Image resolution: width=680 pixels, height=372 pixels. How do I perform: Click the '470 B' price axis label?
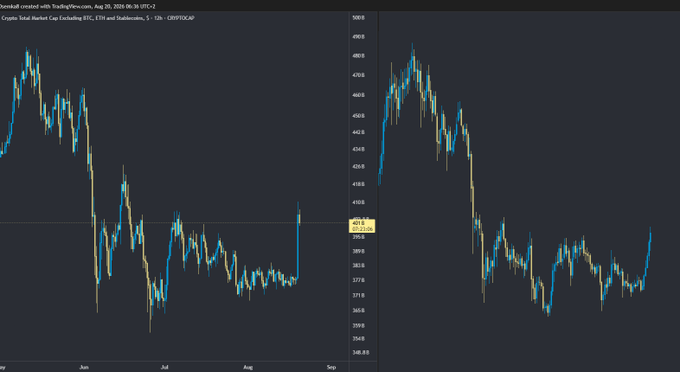pyautogui.click(x=358, y=75)
